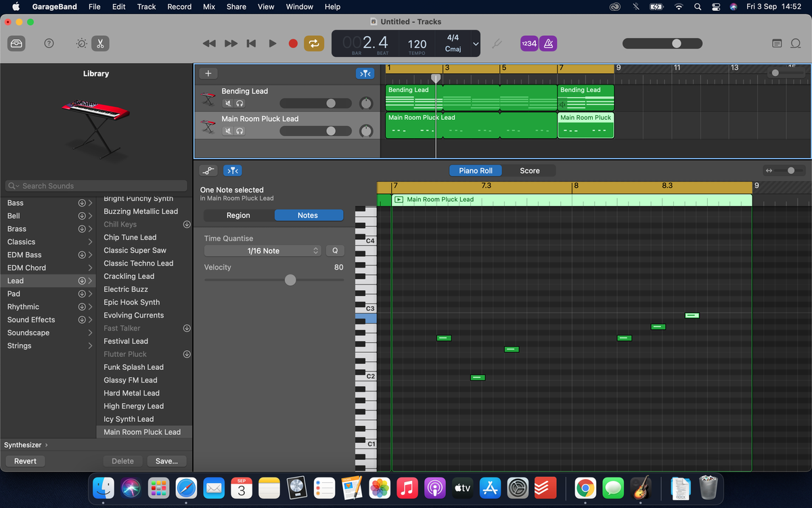The height and width of the screenshot is (508, 812).
Task: Click the Save... button
Action: coord(166,461)
